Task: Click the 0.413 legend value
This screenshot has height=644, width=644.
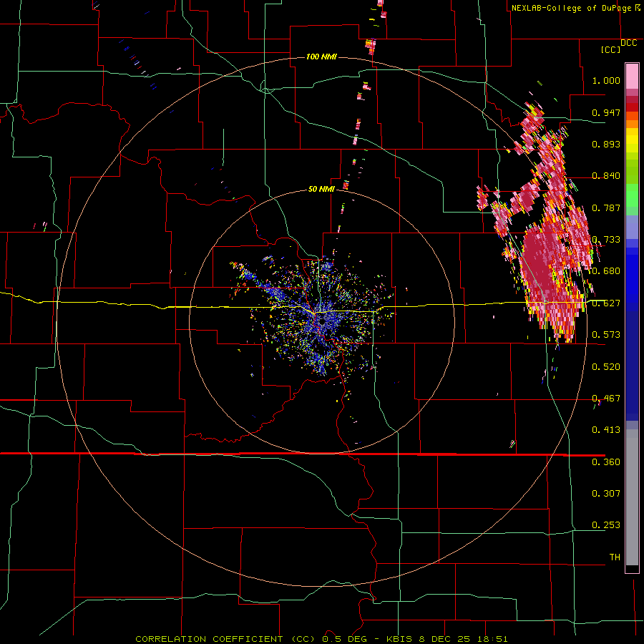Action: [x=606, y=430]
